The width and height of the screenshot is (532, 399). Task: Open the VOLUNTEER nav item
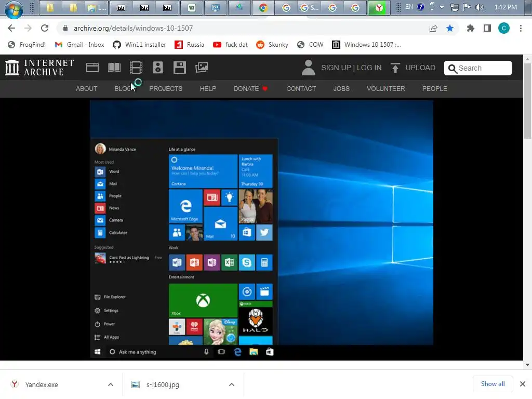coord(386,88)
